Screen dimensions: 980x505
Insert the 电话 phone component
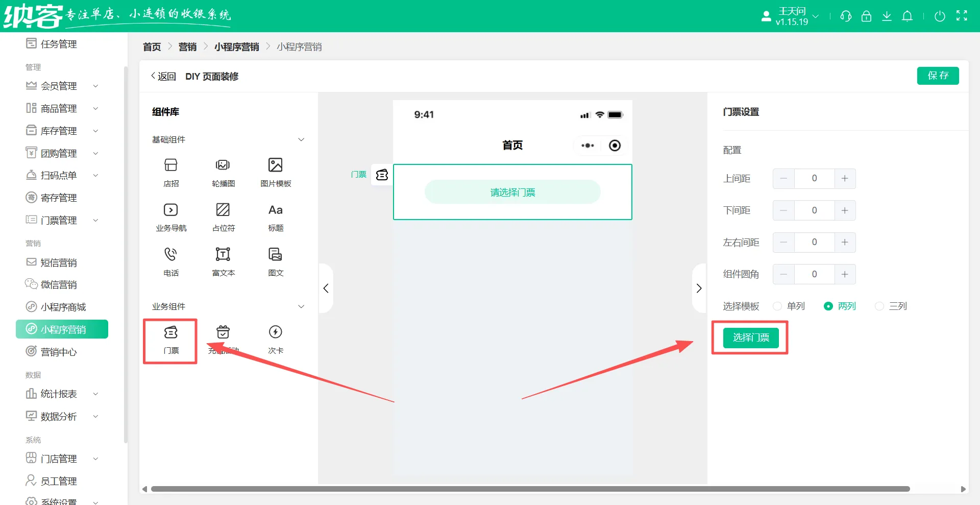point(171,261)
